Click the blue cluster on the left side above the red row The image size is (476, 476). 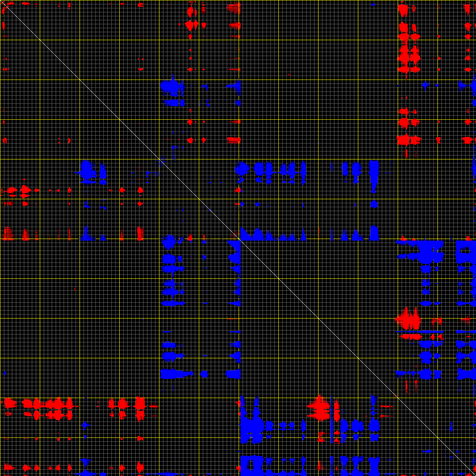click(x=86, y=172)
